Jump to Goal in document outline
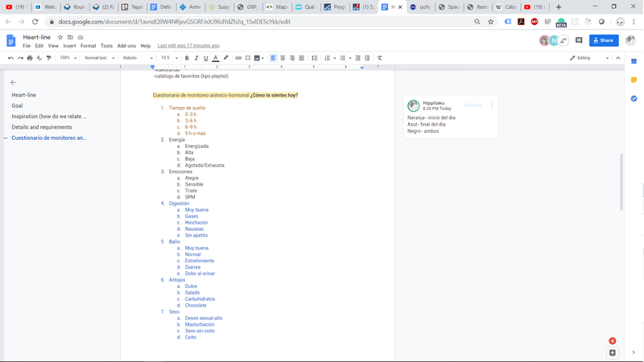The height and width of the screenshot is (362, 644). [17, 105]
